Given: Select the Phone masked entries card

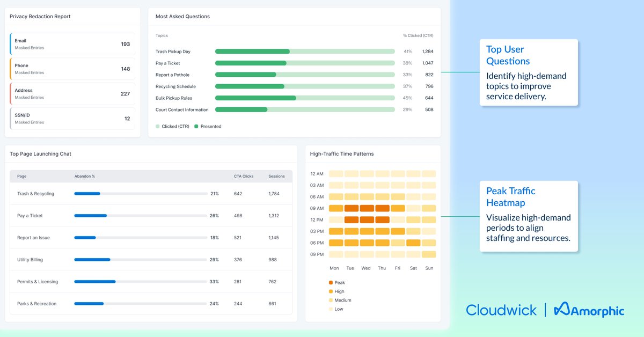Looking at the screenshot, I should (72, 69).
